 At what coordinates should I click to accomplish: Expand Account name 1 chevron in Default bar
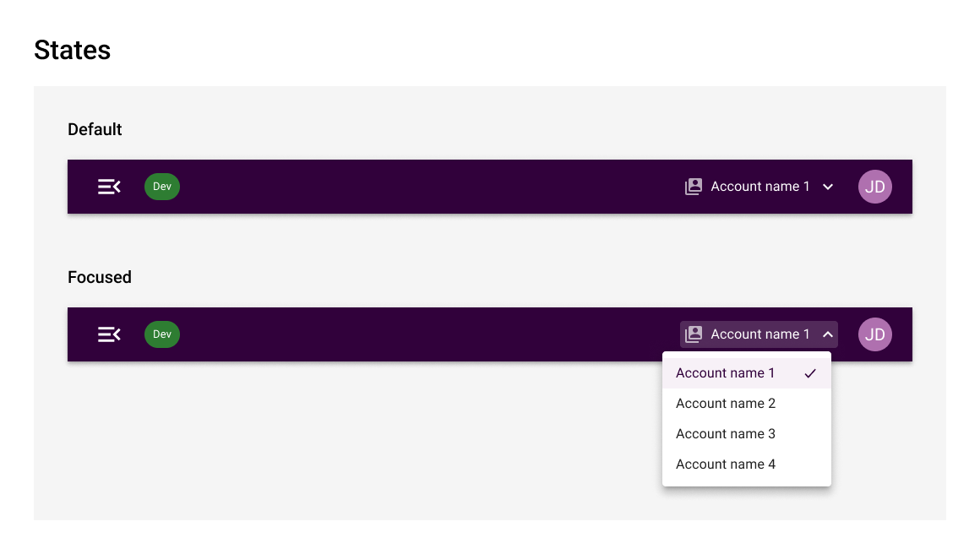point(828,187)
